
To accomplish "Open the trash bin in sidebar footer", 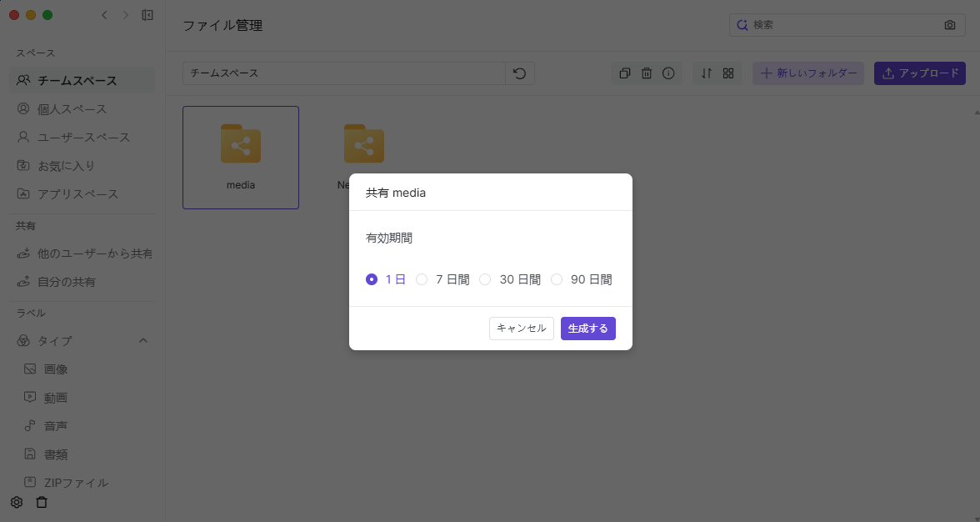I will [x=42, y=503].
